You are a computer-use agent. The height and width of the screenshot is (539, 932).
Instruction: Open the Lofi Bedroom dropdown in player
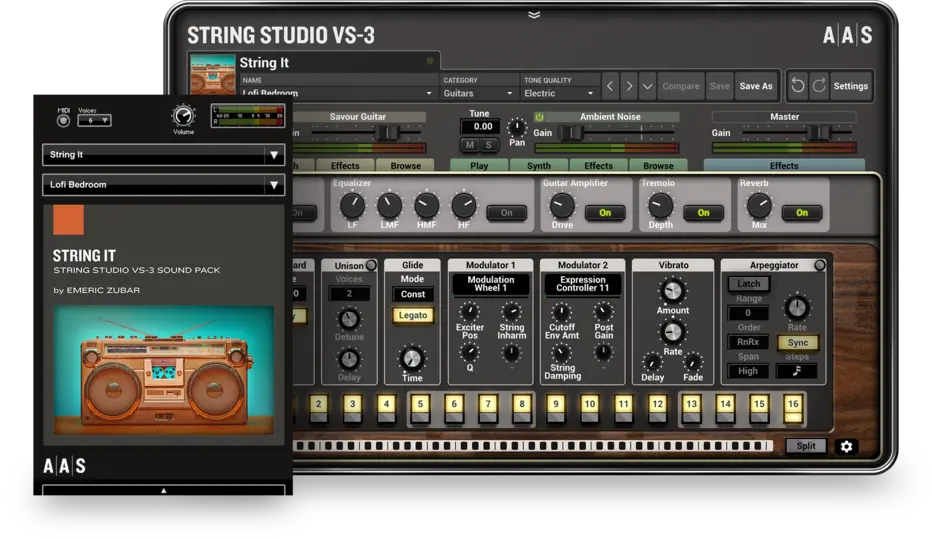point(163,185)
